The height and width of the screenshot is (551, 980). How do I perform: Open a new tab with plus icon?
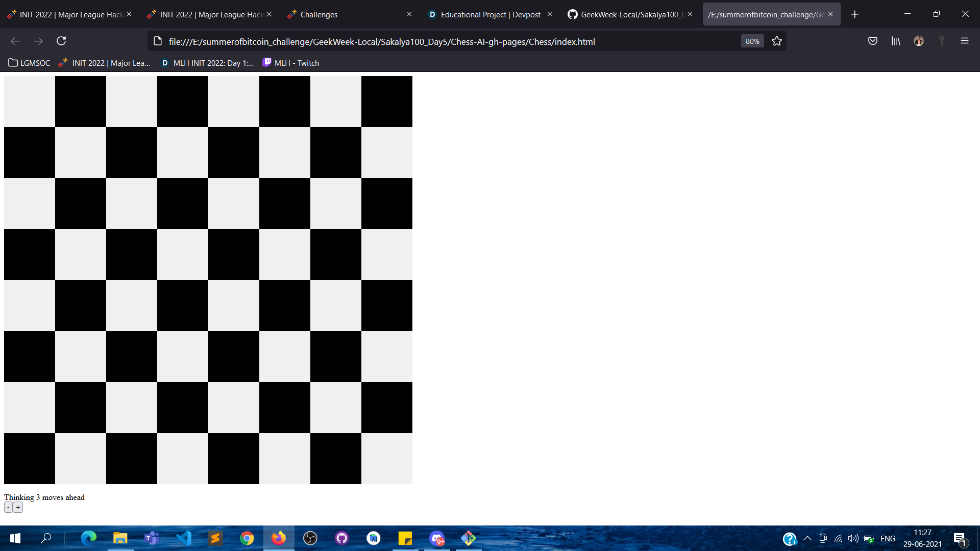pos(855,14)
